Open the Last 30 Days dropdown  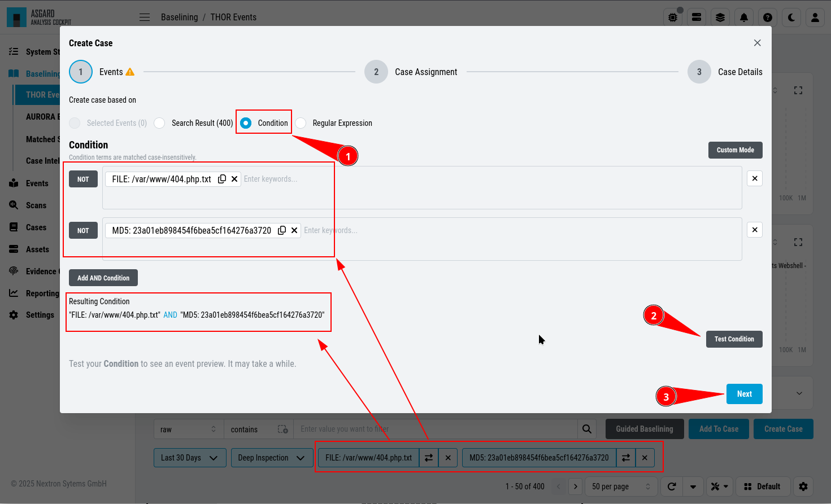pyautogui.click(x=190, y=458)
